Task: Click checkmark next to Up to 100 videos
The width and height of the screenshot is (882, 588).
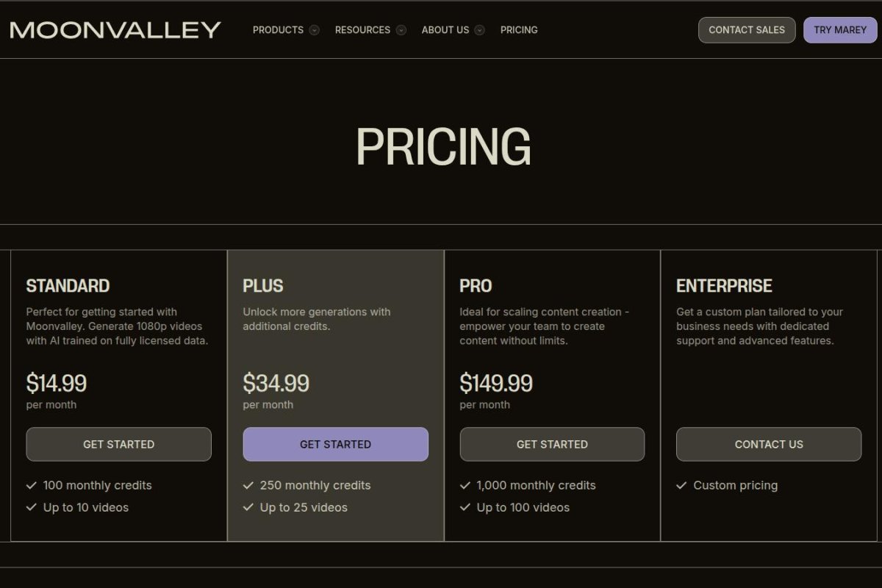Action: [465, 507]
